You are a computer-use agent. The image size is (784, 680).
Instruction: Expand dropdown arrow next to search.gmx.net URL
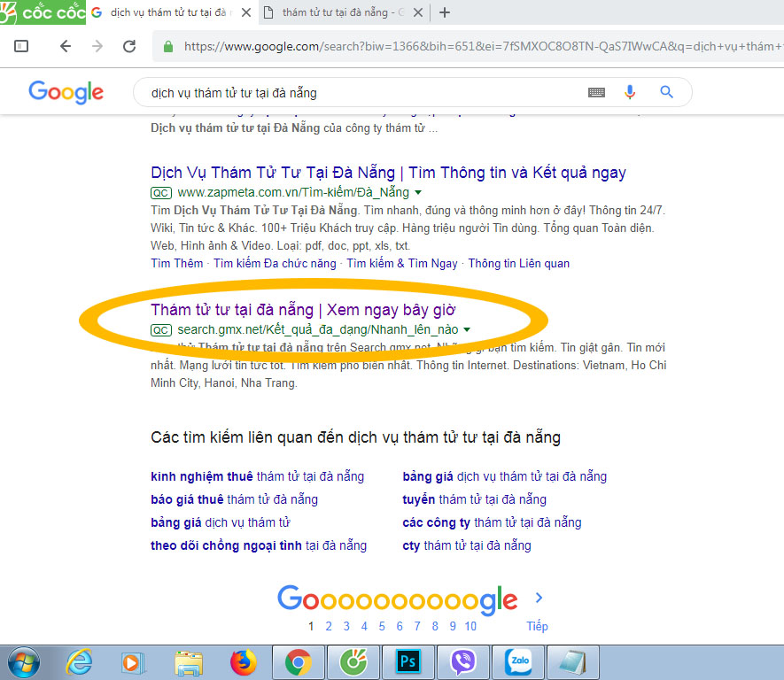467,329
